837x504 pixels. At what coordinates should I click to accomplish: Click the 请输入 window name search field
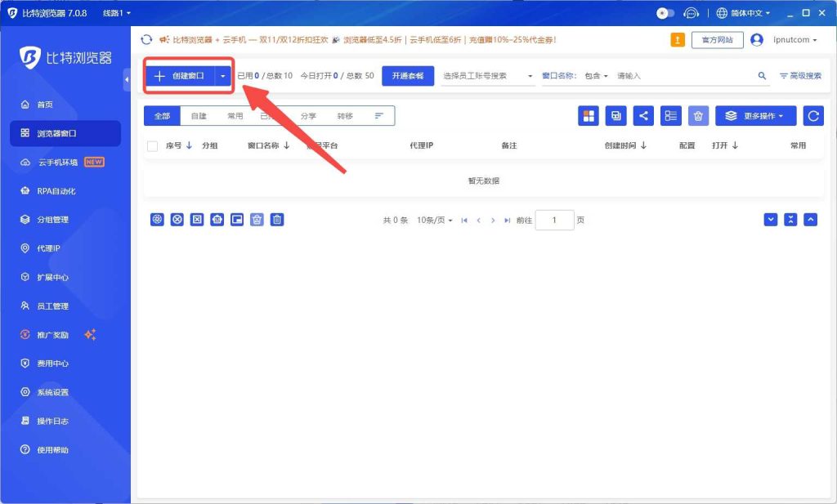683,76
